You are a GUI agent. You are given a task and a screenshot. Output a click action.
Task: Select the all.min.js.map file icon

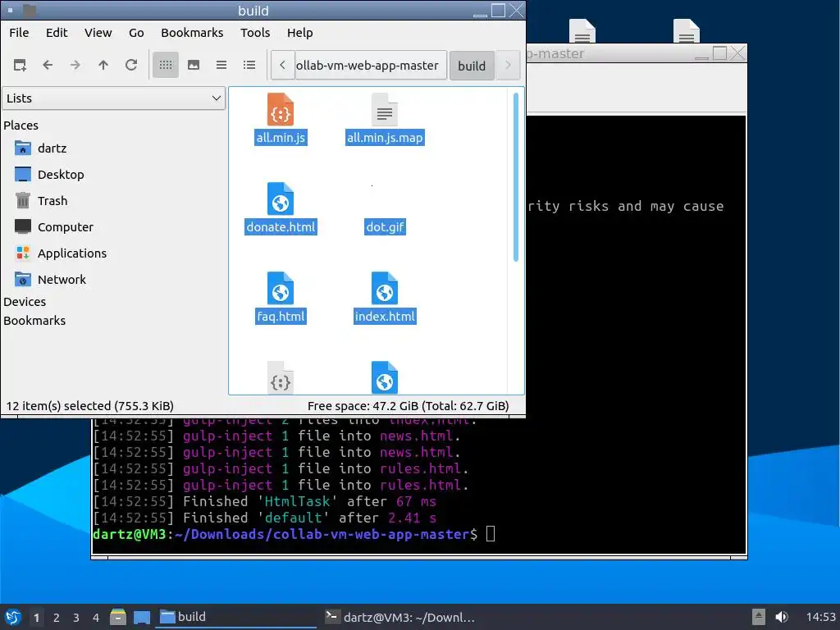pyautogui.click(x=385, y=110)
